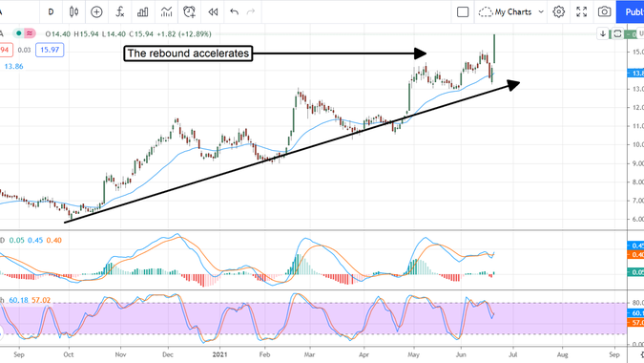The width and height of the screenshot is (644, 363).
Task: Click the blue 15.97 buy price button
Action: [50, 50]
